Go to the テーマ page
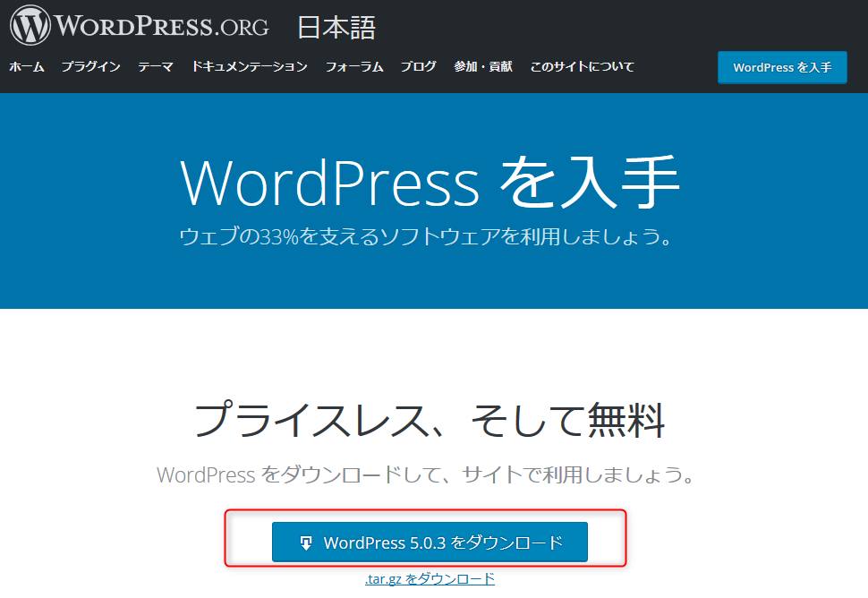Screen dimensions: 868x598 [156, 67]
